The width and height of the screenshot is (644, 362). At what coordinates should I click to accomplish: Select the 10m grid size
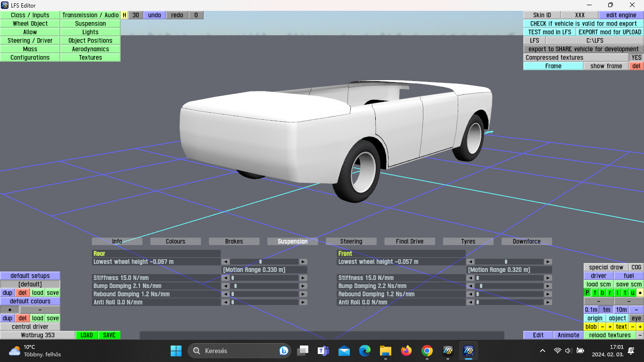(621, 310)
